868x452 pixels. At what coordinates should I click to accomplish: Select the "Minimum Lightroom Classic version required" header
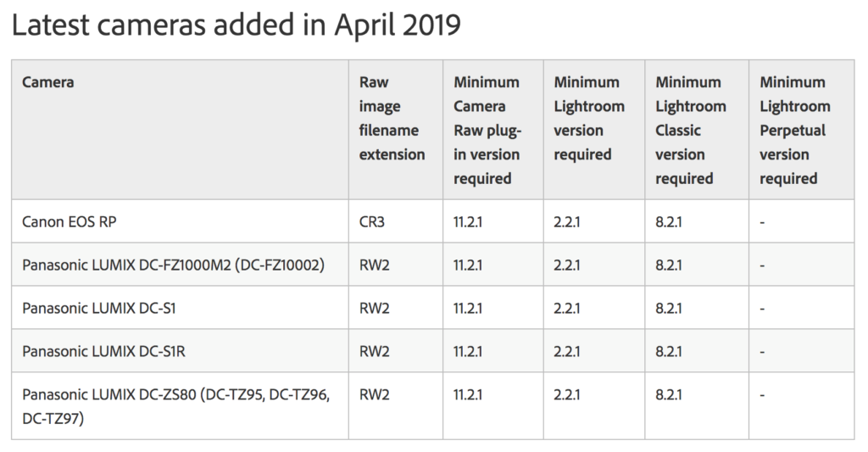point(691,130)
